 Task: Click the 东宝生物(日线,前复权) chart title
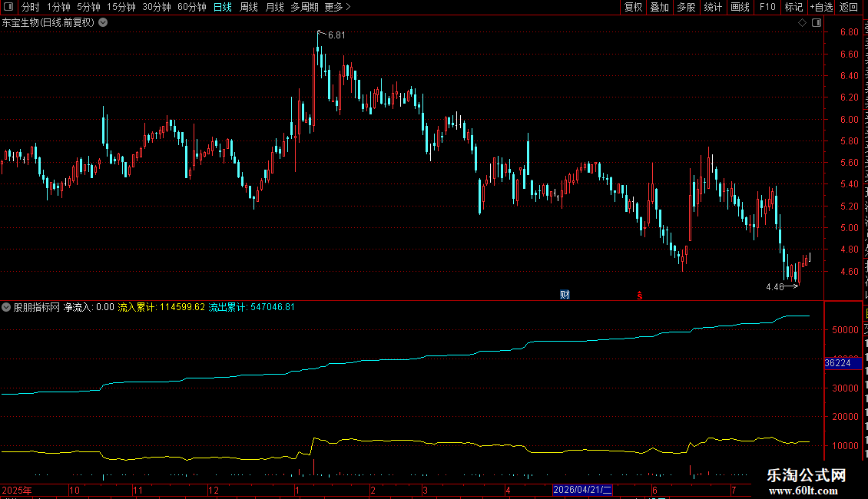coord(48,23)
